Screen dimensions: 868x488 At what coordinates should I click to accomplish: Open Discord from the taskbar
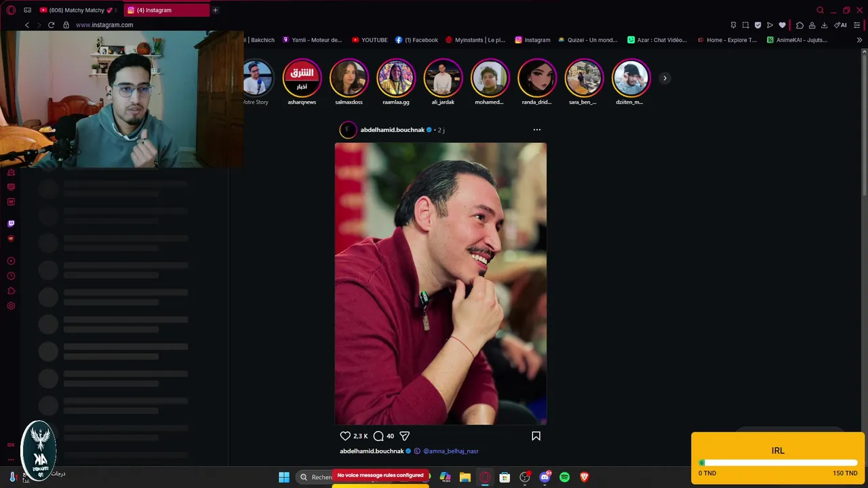pyautogui.click(x=545, y=477)
